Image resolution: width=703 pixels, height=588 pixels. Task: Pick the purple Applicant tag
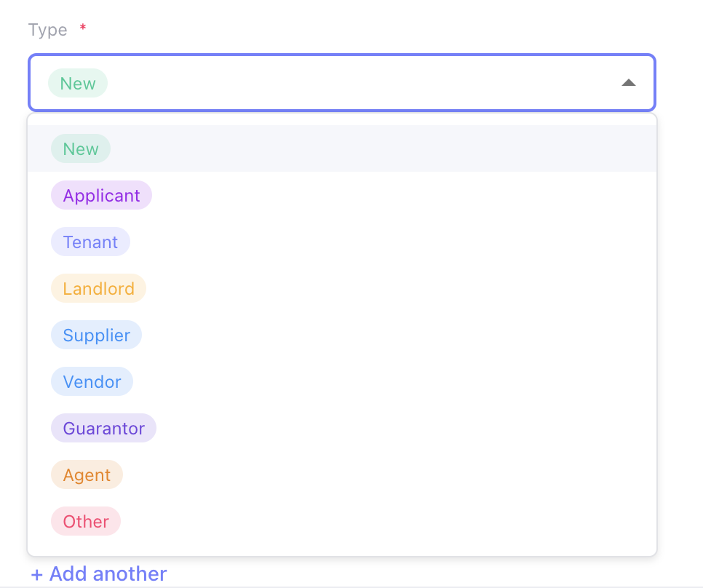point(101,195)
